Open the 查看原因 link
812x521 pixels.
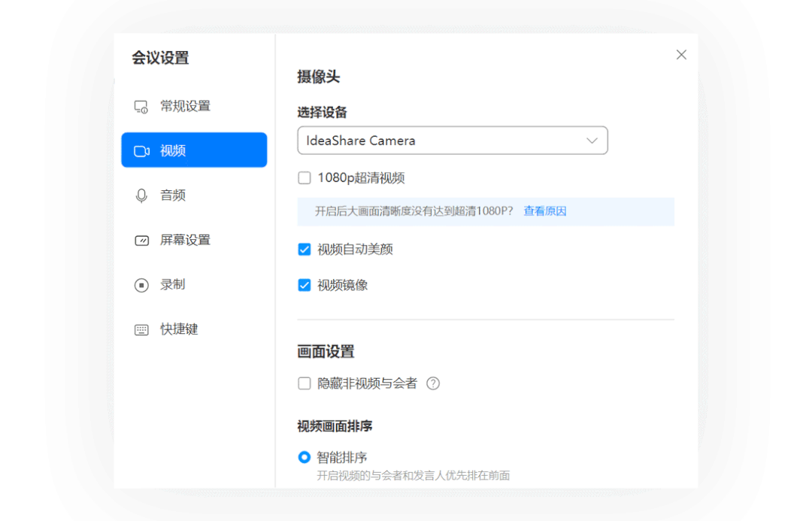pos(545,211)
